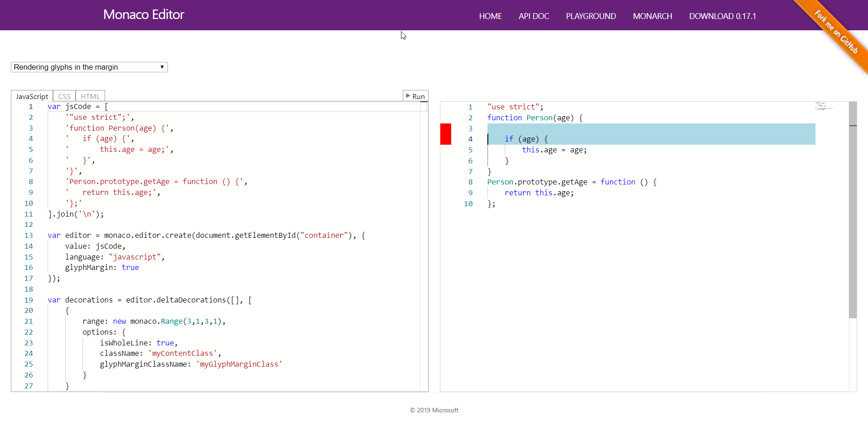
Task: Click line number 3 in the right editor
Action: tap(470, 128)
